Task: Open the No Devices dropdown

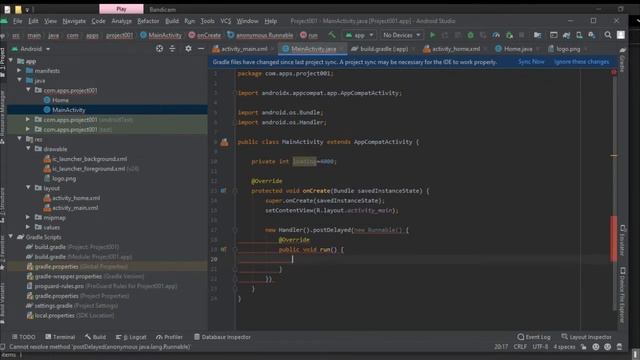Action: [402, 36]
